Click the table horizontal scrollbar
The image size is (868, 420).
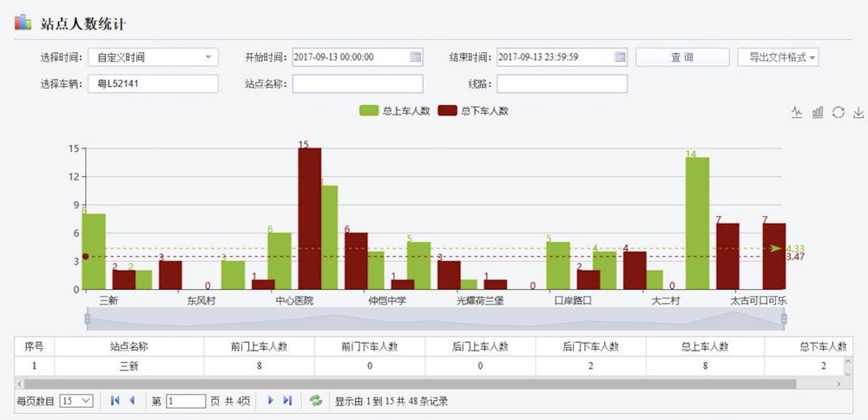coord(411,384)
